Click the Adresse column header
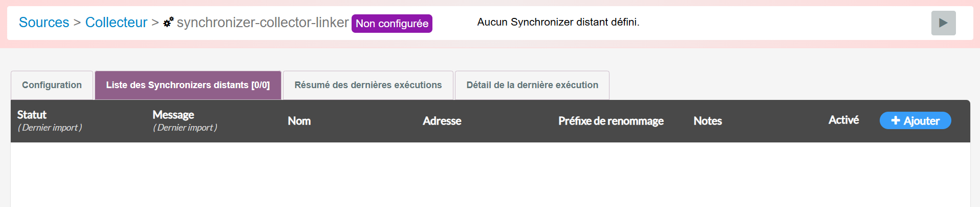Image resolution: width=980 pixels, height=207 pixels. tap(442, 121)
